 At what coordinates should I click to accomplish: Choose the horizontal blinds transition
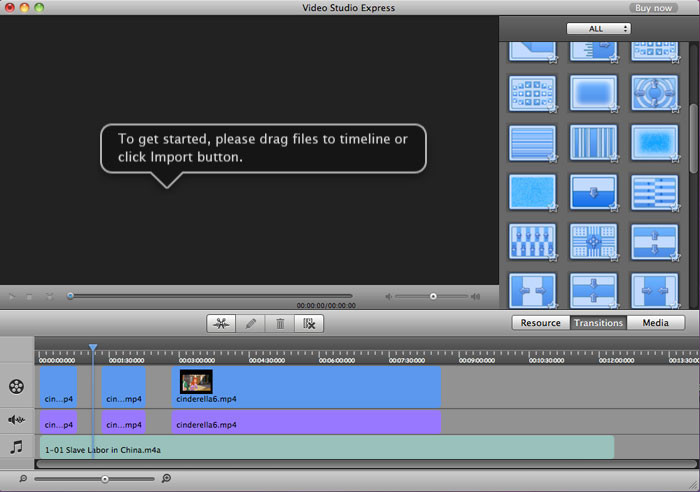tap(532, 142)
